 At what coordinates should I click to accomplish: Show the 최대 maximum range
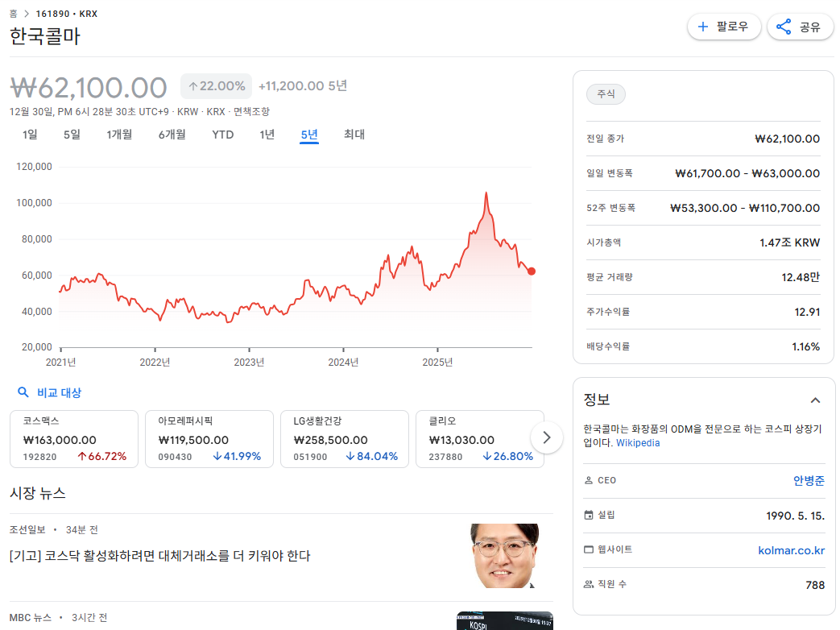(354, 135)
